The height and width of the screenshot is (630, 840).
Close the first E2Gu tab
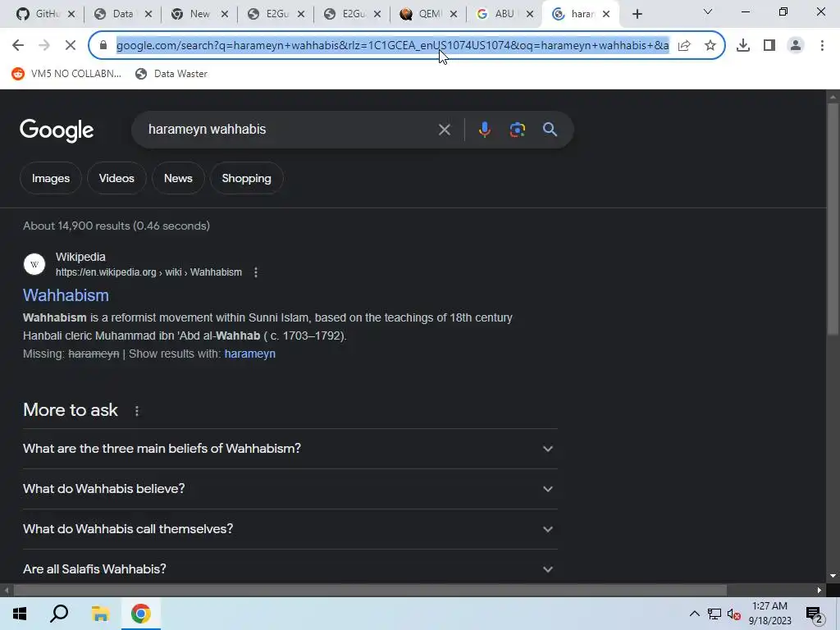click(x=301, y=15)
